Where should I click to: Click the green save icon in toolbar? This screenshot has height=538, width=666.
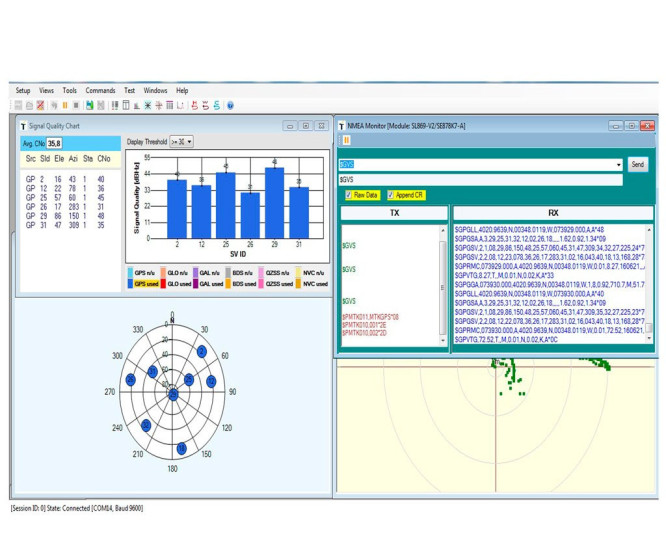89,105
